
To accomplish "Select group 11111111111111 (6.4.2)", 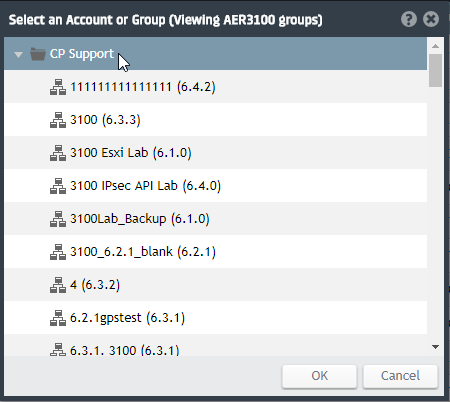I will tap(143, 87).
